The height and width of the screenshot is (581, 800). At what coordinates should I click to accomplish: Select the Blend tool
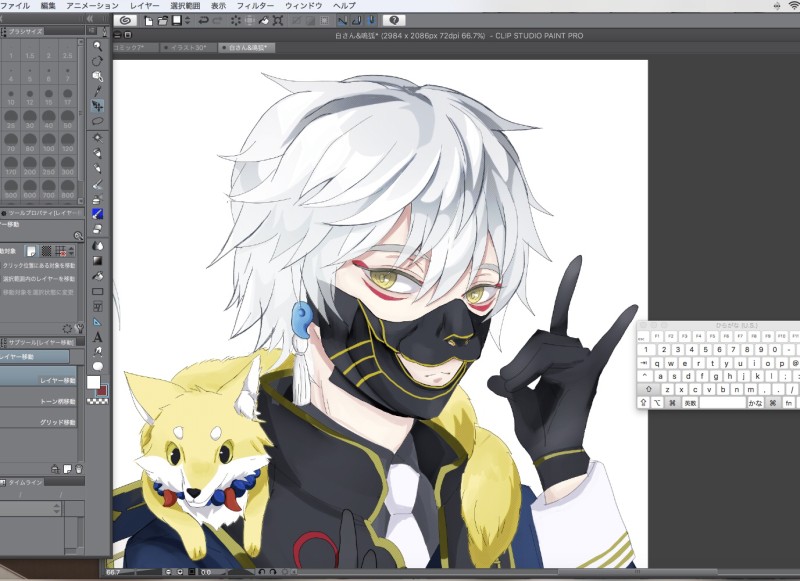tap(97, 246)
